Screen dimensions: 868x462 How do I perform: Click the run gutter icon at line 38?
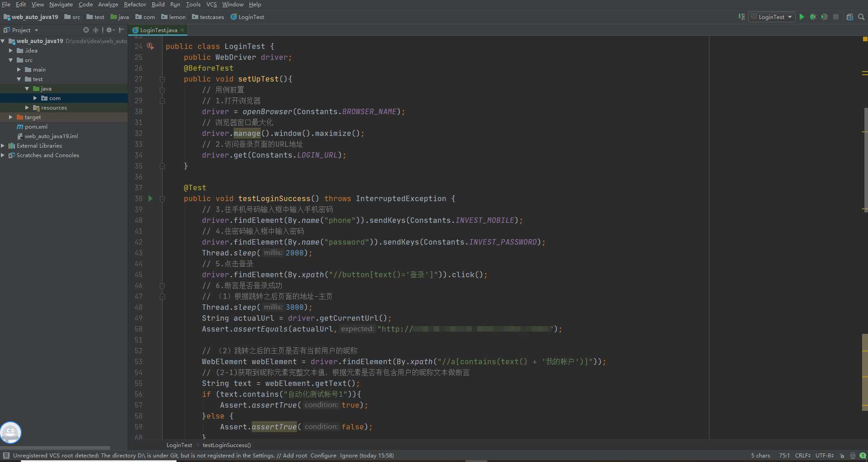[151, 198]
